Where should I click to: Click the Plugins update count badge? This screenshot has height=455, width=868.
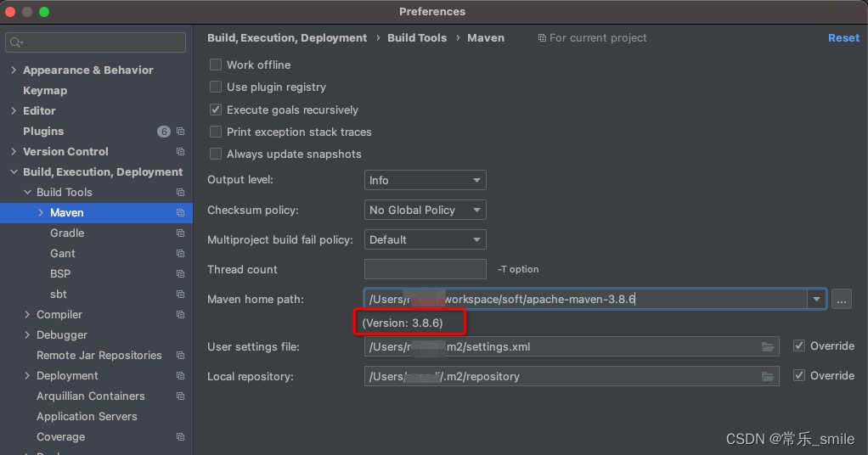(x=164, y=132)
